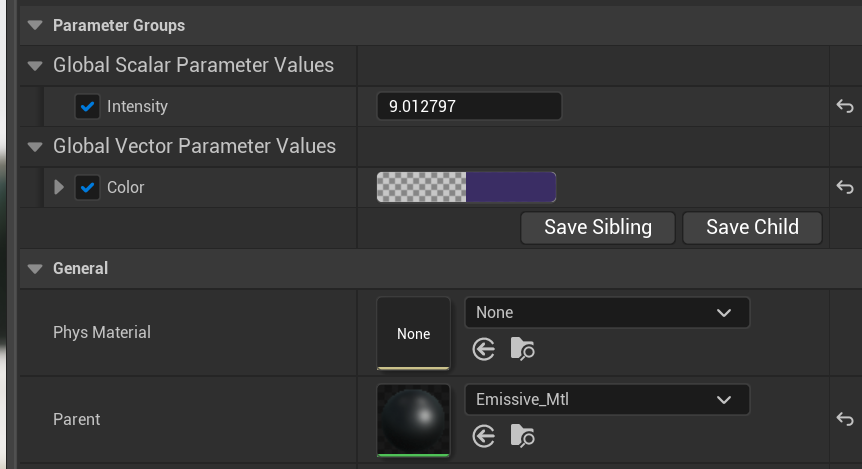The height and width of the screenshot is (469, 862).
Task: Disable the Intensity parameter checkbox
Action: pos(88,106)
